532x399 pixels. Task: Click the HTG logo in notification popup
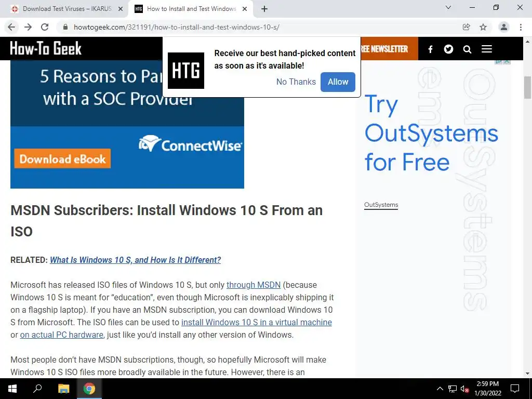(x=186, y=71)
